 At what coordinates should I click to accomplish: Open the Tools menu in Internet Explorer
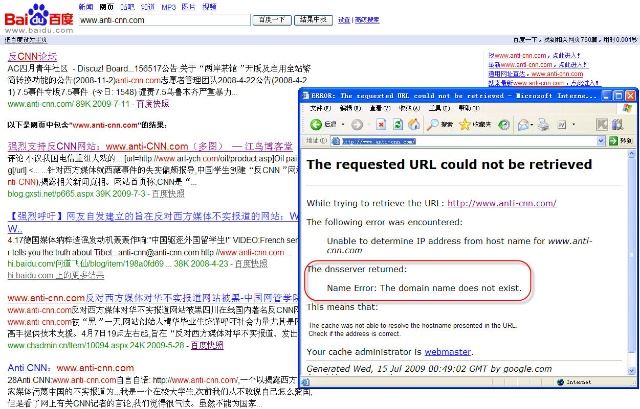click(439, 108)
